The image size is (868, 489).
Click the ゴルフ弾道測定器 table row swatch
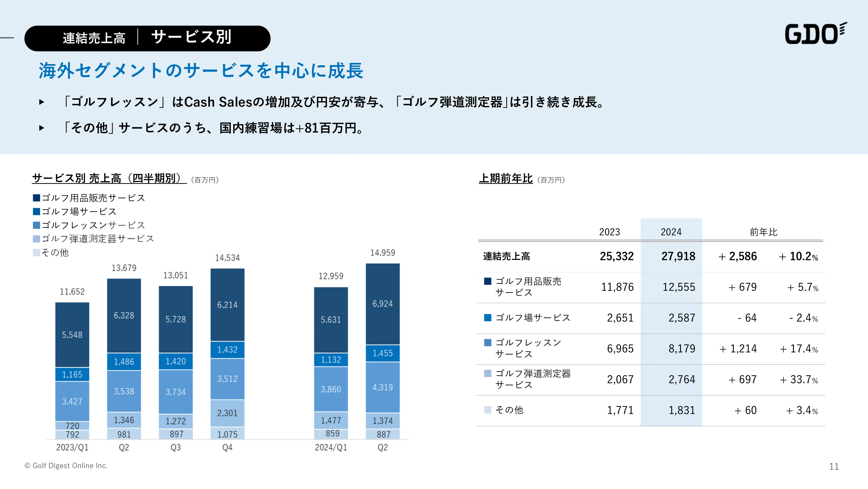488,373
